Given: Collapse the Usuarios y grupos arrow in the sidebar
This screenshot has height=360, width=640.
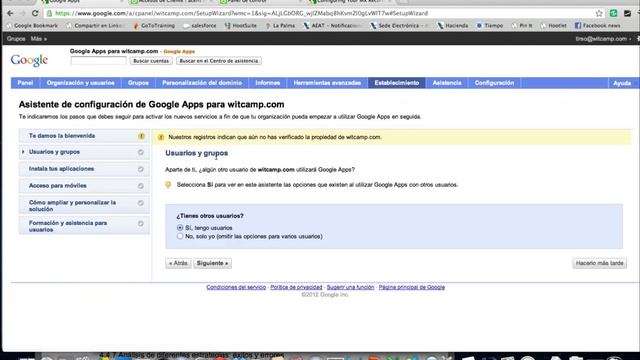Looking at the screenshot, I should click(23, 152).
